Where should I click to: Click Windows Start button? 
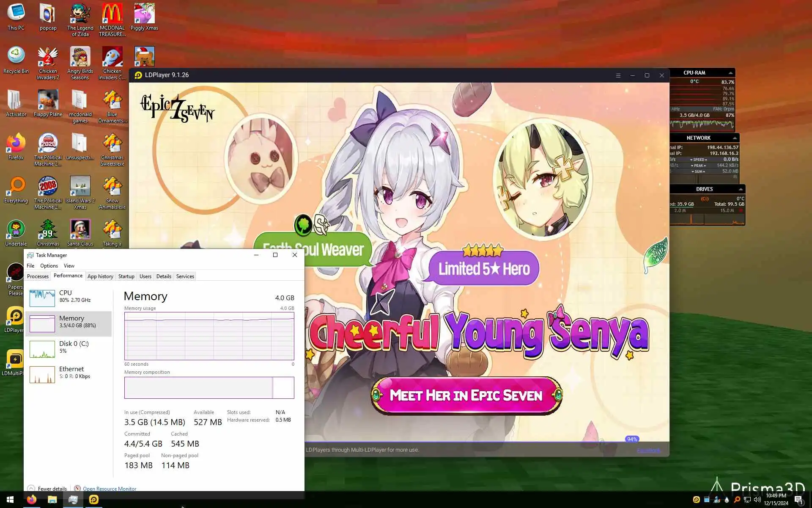pyautogui.click(x=10, y=500)
